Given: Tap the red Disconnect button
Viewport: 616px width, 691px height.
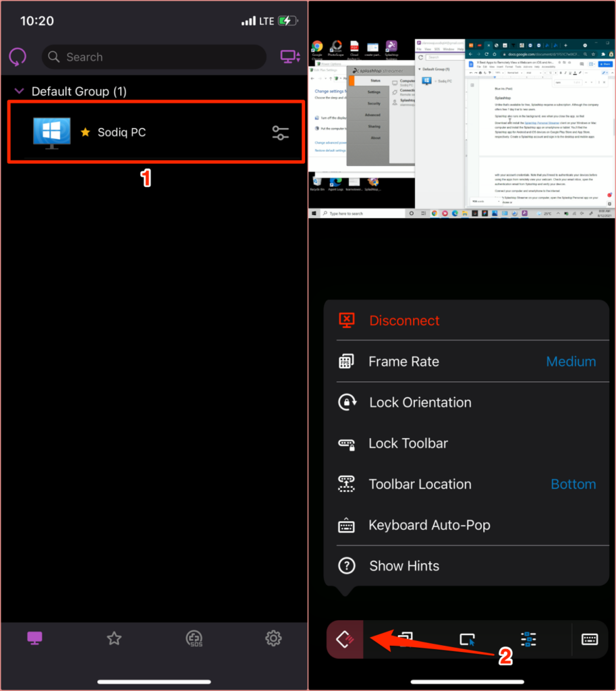Looking at the screenshot, I should click(x=403, y=321).
